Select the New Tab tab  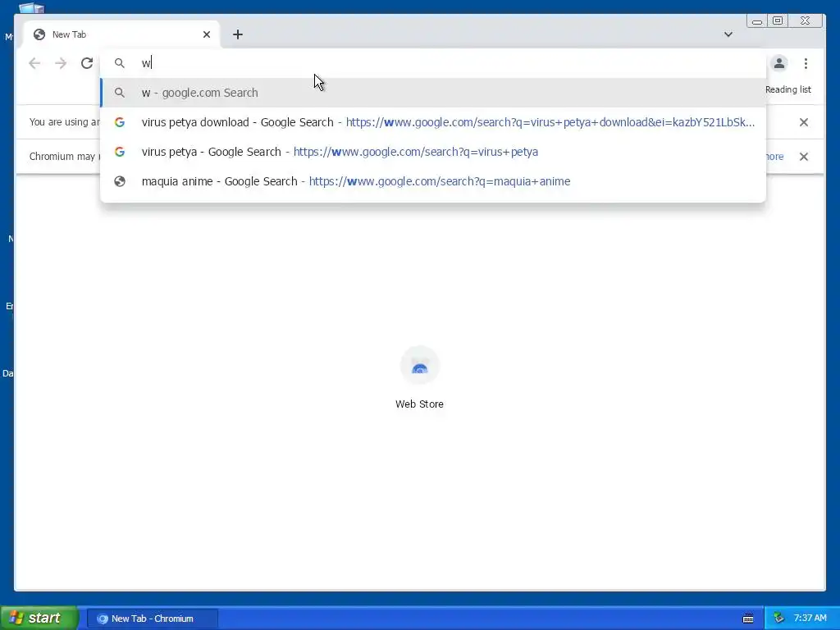click(121, 34)
